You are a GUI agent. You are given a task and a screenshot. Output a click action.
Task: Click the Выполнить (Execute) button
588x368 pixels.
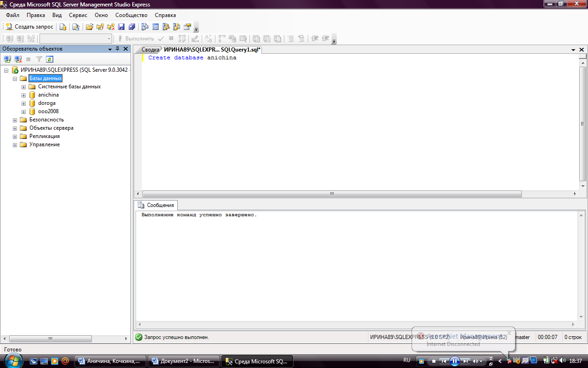click(x=136, y=39)
